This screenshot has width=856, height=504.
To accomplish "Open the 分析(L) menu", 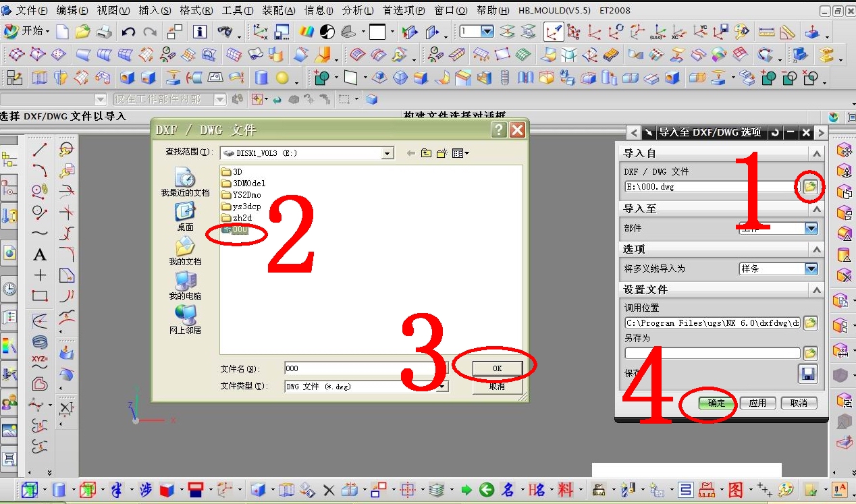I will (x=358, y=11).
